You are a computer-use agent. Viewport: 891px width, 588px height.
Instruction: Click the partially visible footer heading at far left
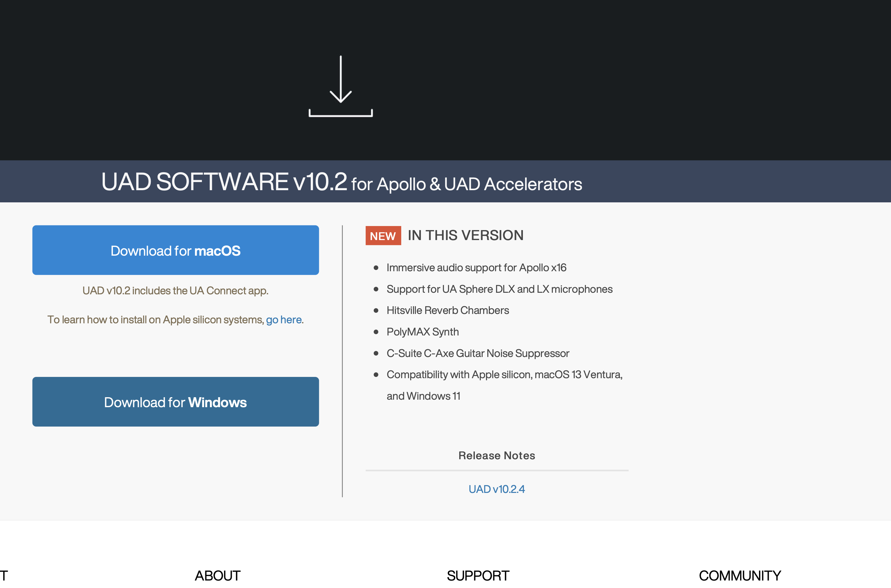pyautogui.click(x=4, y=575)
